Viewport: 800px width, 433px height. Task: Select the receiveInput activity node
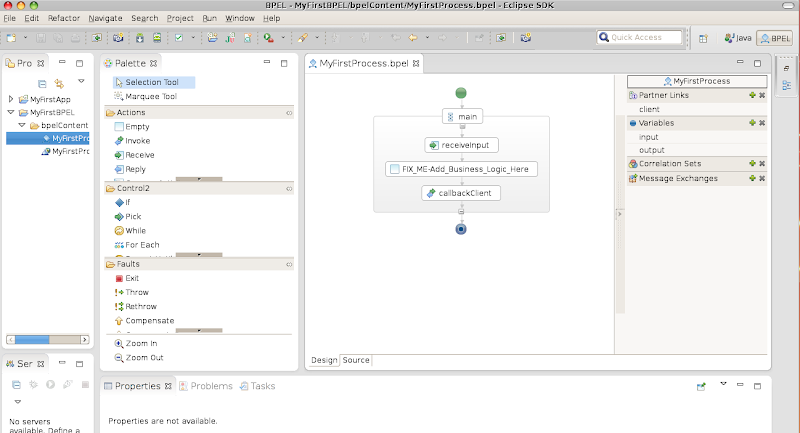point(461,145)
